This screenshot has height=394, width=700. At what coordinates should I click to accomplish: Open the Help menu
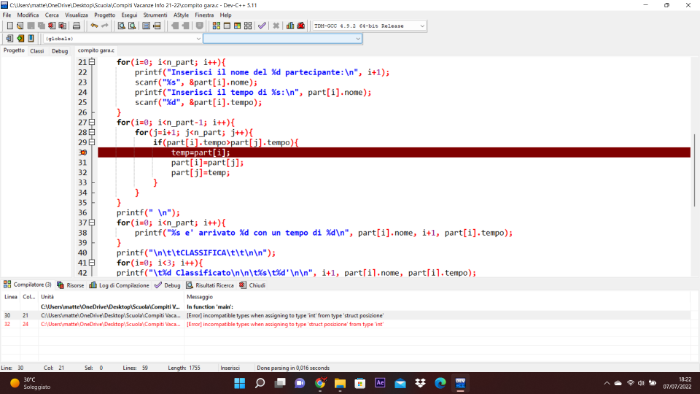(225, 15)
